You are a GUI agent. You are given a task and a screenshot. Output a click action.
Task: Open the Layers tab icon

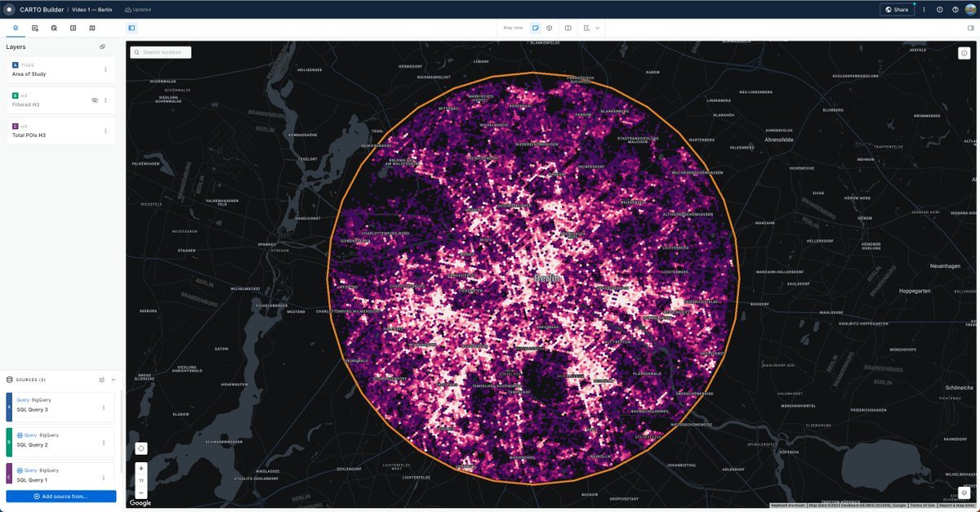tap(16, 28)
